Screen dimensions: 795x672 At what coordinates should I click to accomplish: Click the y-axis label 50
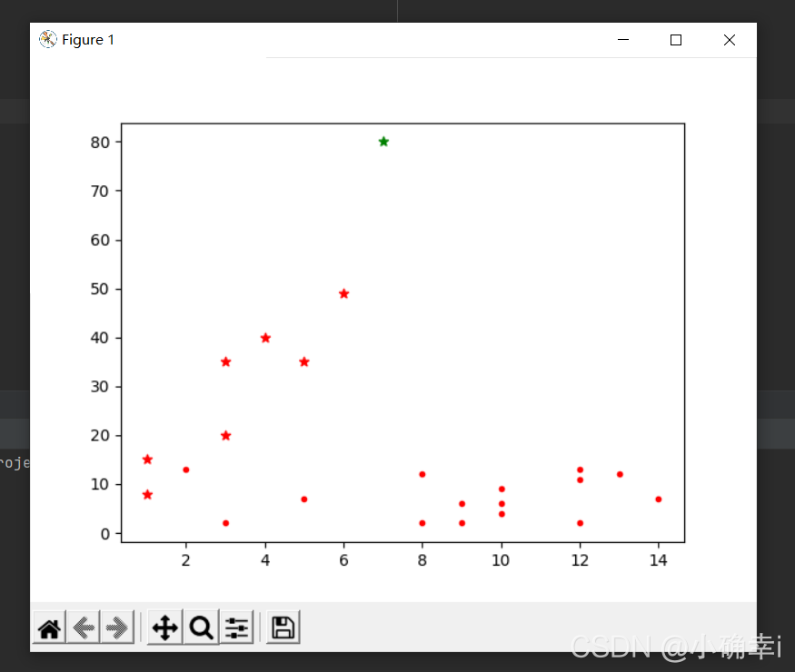(100, 289)
